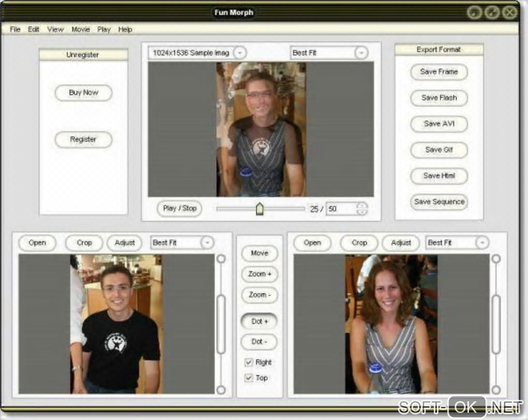This screenshot has height=420, width=528.
Task: Open the File menu
Action: (15, 30)
